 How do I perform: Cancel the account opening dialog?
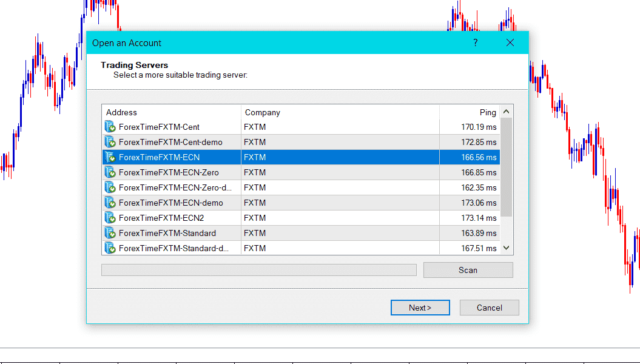(x=490, y=308)
